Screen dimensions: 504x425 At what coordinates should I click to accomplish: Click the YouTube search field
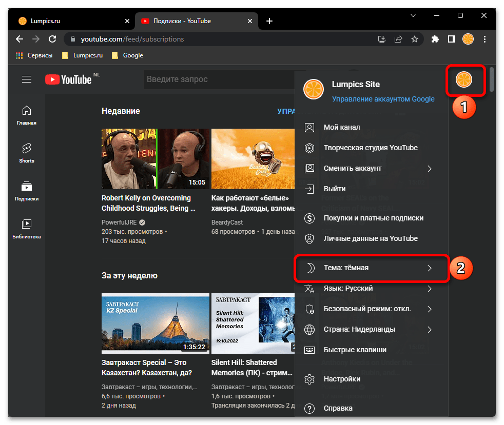point(220,79)
